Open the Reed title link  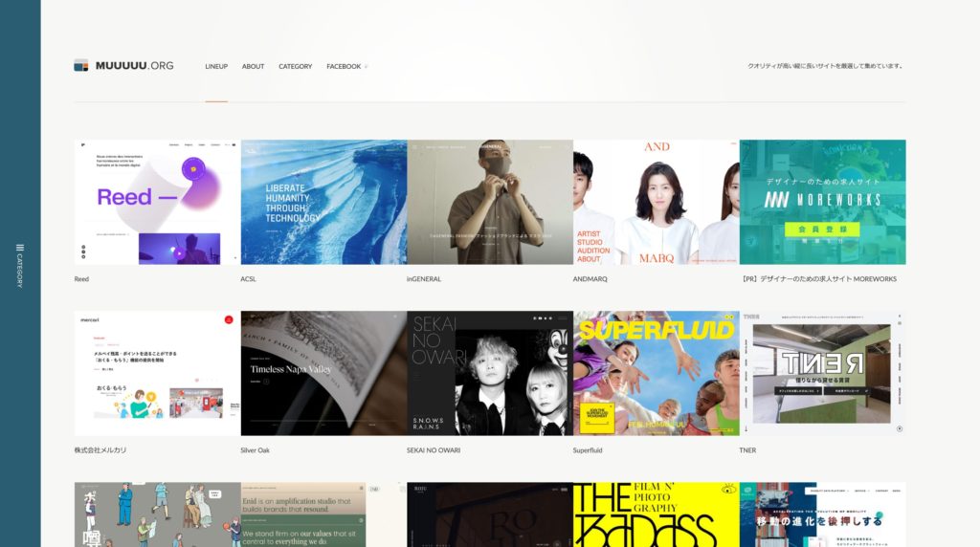81,279
